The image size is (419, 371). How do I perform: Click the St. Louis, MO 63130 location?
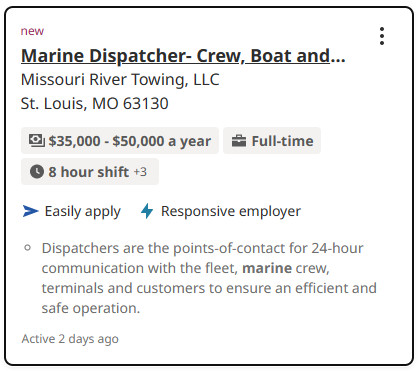(95, 103)
